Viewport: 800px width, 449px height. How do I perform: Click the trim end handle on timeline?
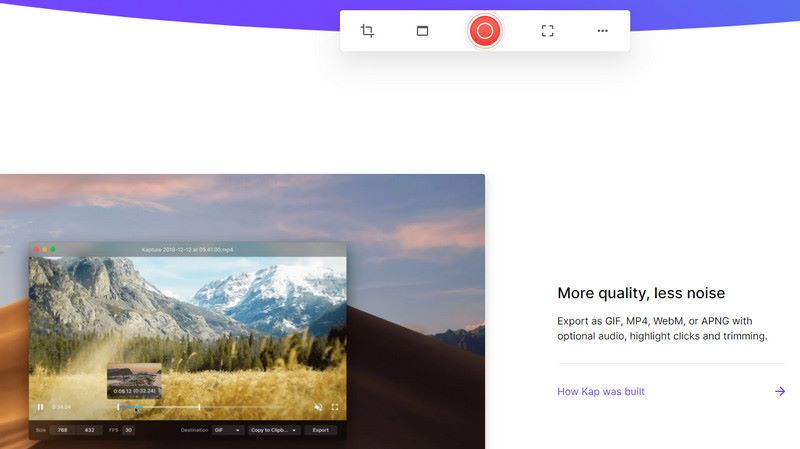pos(200,407)
